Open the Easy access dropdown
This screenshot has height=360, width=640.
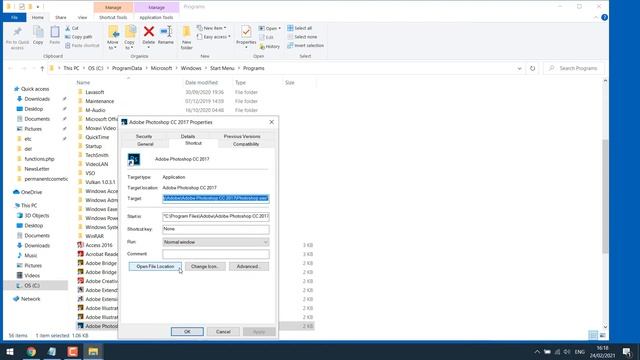tap(213, 37)
